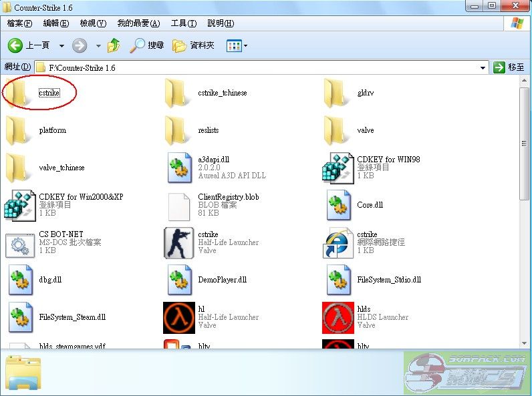
Task: Select the hlds HLDS Launcher icon
Action: click(x=338, y=317)
